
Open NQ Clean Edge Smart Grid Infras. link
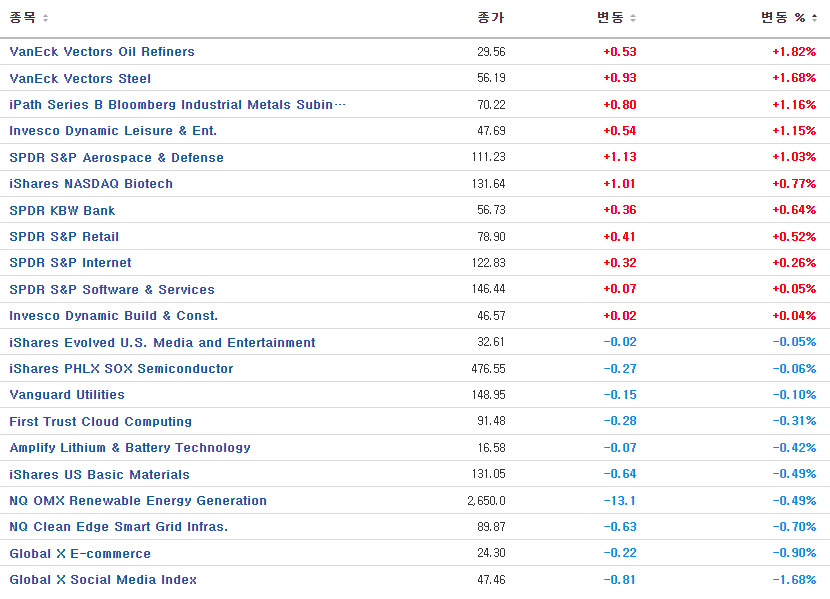click(x=119, y=527)
